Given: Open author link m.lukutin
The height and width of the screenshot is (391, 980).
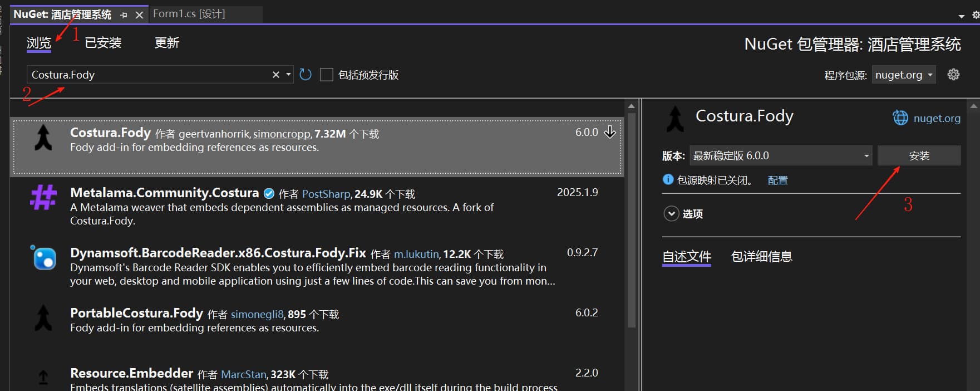Looking at the screenshot, I should tap(416, 254).
